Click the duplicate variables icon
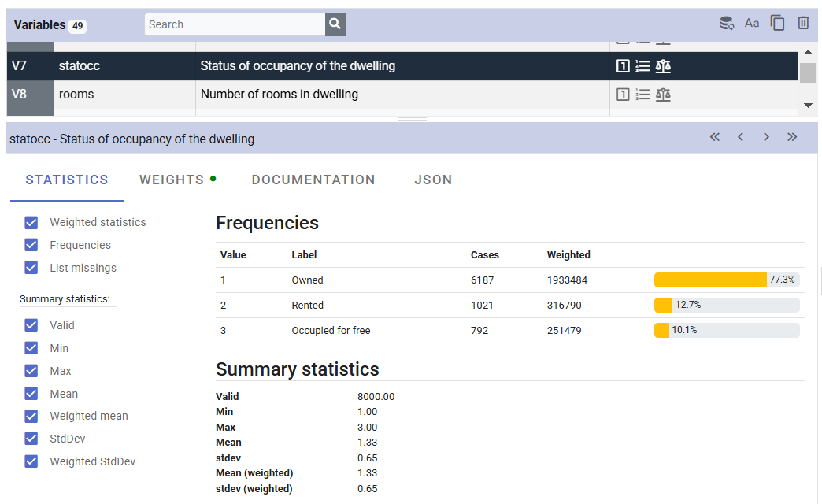Viewport: 822px width, 504px height. [777, 24]
